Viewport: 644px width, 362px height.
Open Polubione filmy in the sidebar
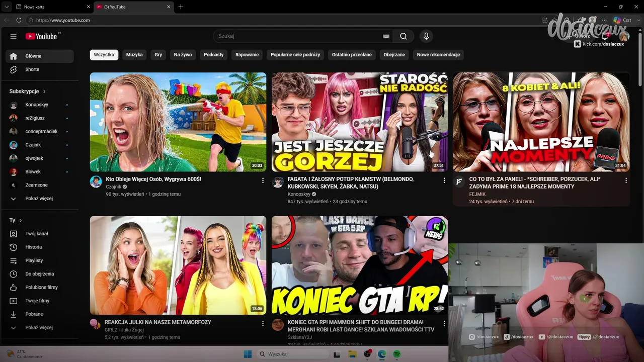coord(39,287)
